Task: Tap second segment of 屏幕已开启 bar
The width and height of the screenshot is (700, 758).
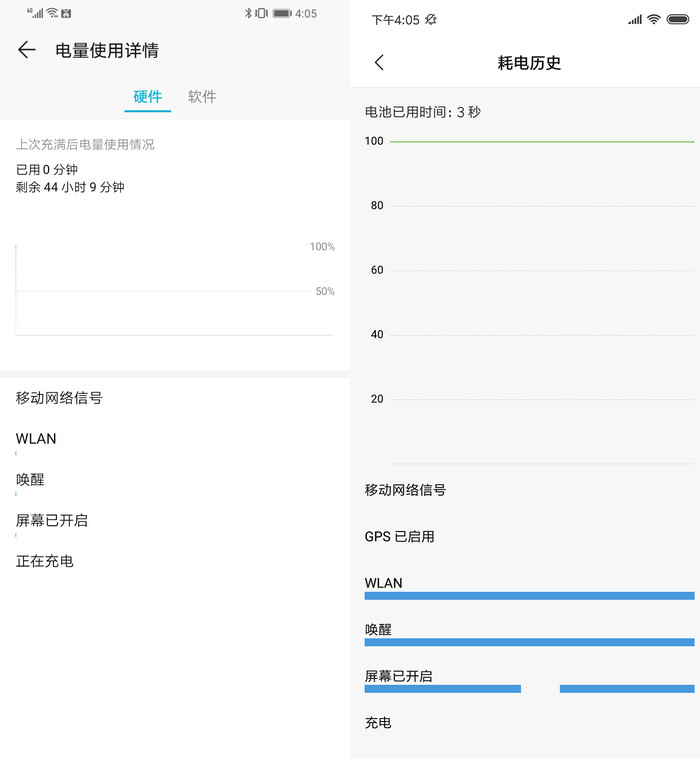Action: coord(627,688)
